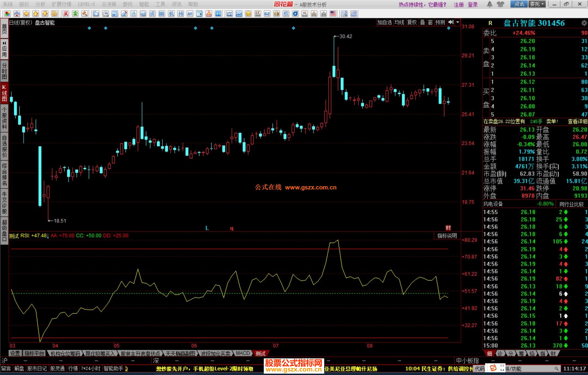Open the 分析 menu

pos(40,4)
